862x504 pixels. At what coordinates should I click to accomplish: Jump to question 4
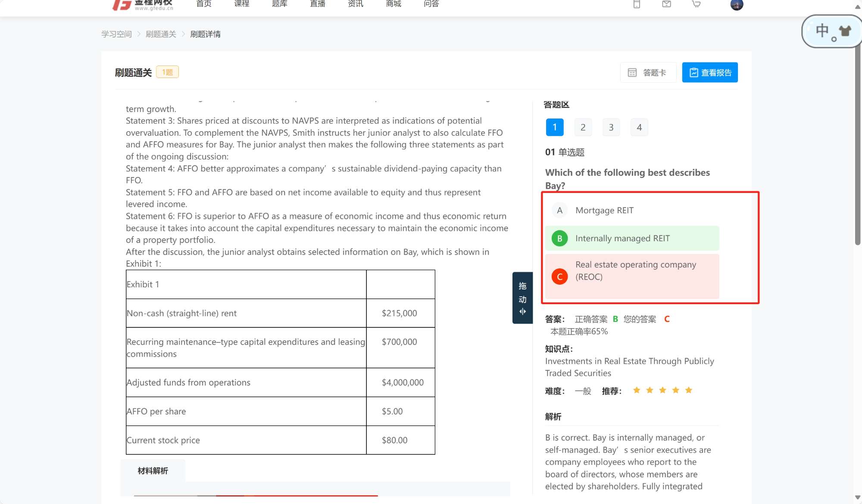click(x=639, y=128)
